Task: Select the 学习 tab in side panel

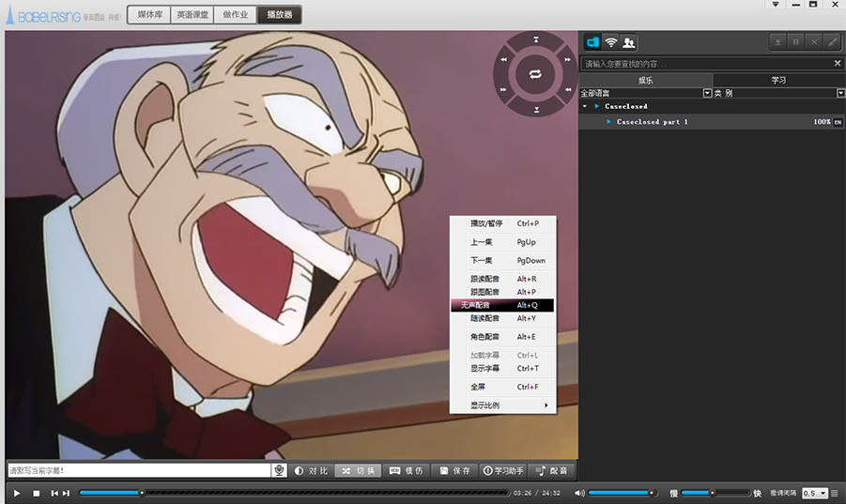Action: click(778, 81)
